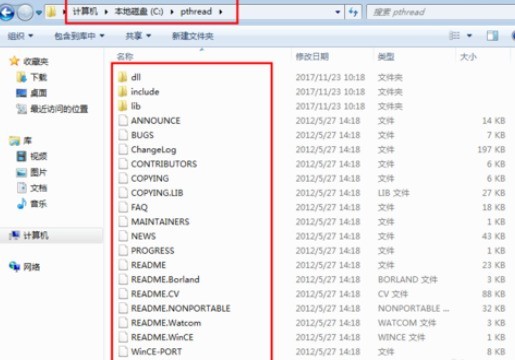Click the README.CV file icon
The image size is (515, 360).
tap(123, 294)
